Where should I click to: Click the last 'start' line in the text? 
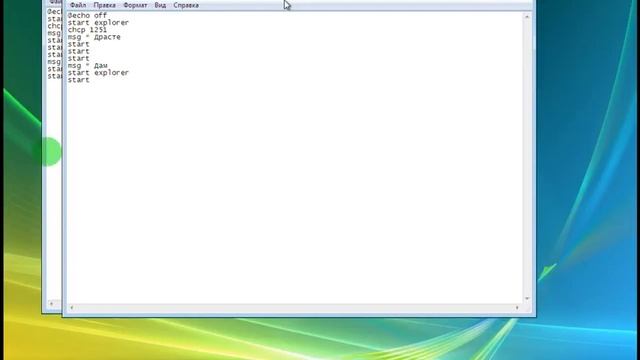tap(78, 80)
